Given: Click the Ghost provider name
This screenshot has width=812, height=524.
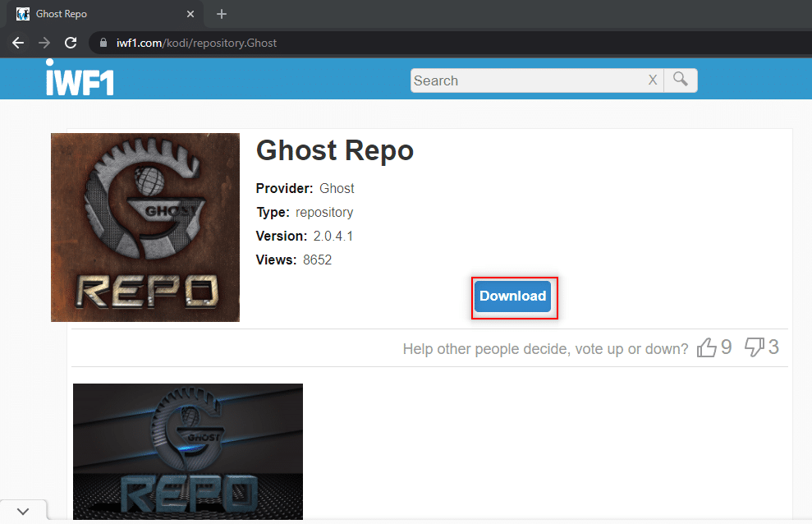Looking at the screenshot, I should [x=337, y=188].
